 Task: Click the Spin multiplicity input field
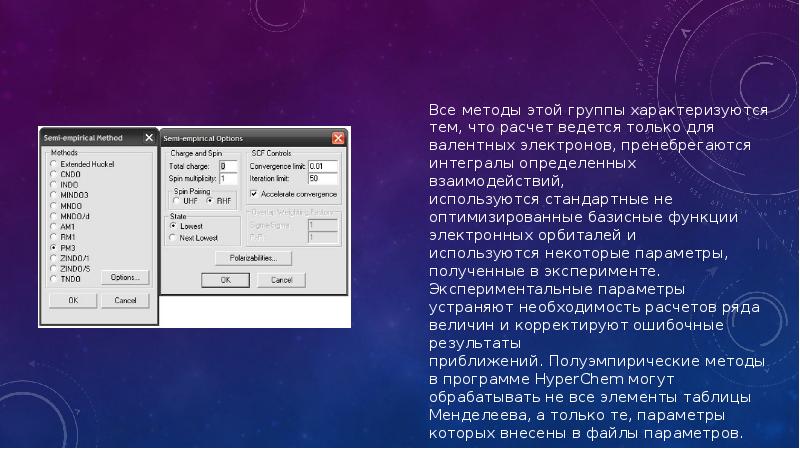(x=228, y=179)
